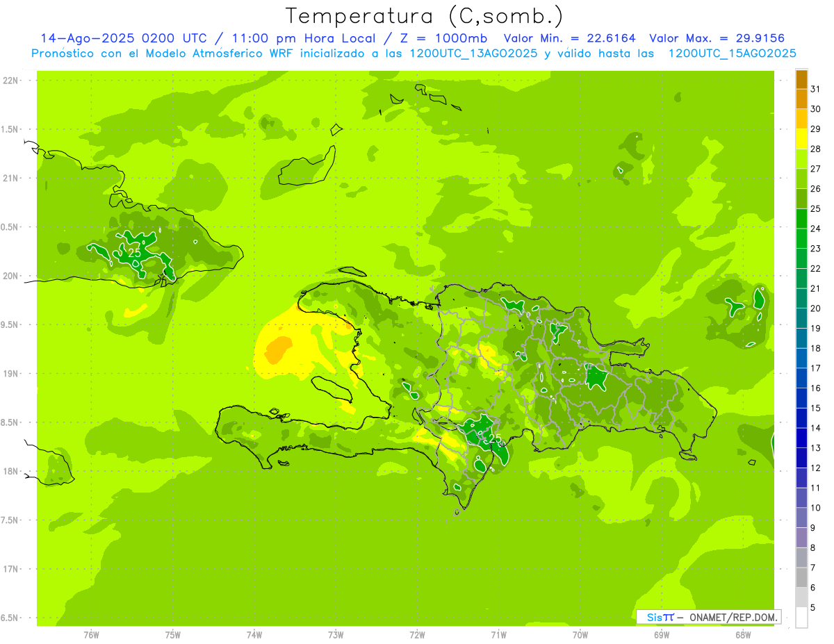Pick the dark orange swatch above 31

coord(801,79)
